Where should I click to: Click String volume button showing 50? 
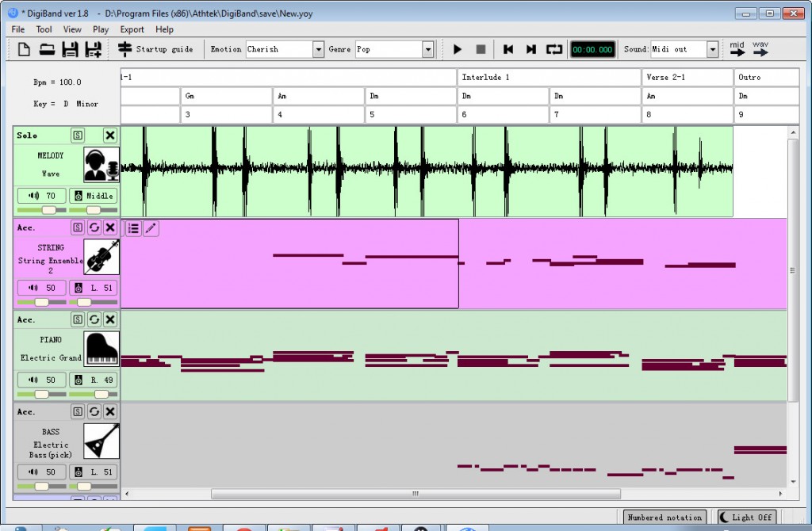pos(41,288)
